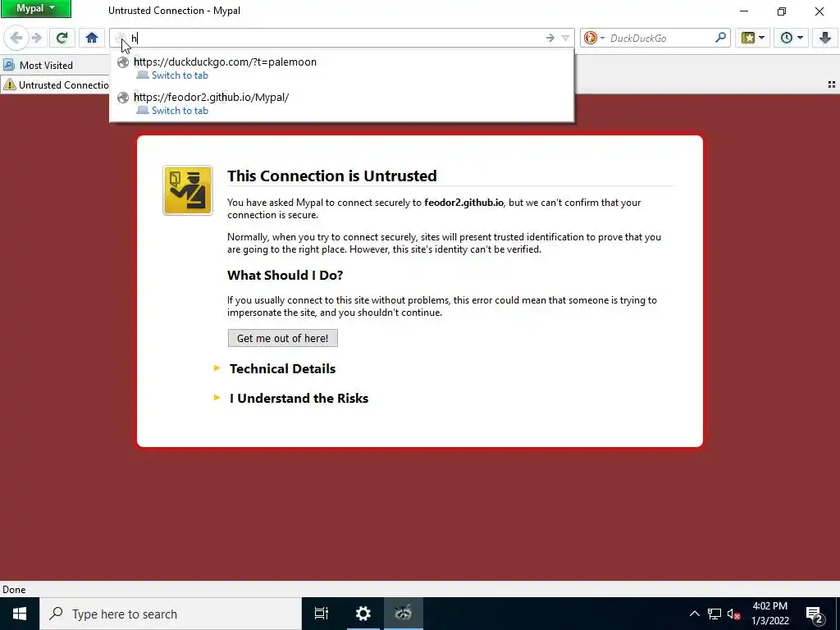The width and height of the screenshot is (840, 630).
Task: Go back to previous page
Action: 16,38
